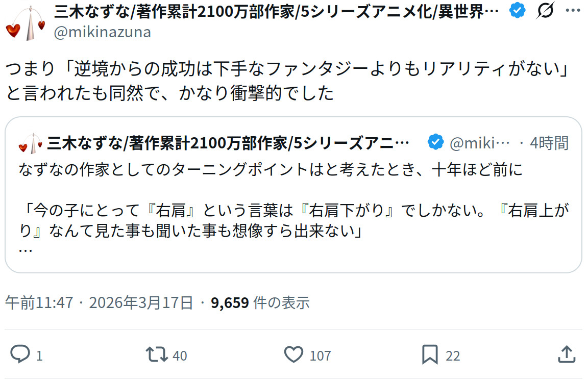Open the tweet timestamp 午前11:47 · 2026年3月17日

99,302
